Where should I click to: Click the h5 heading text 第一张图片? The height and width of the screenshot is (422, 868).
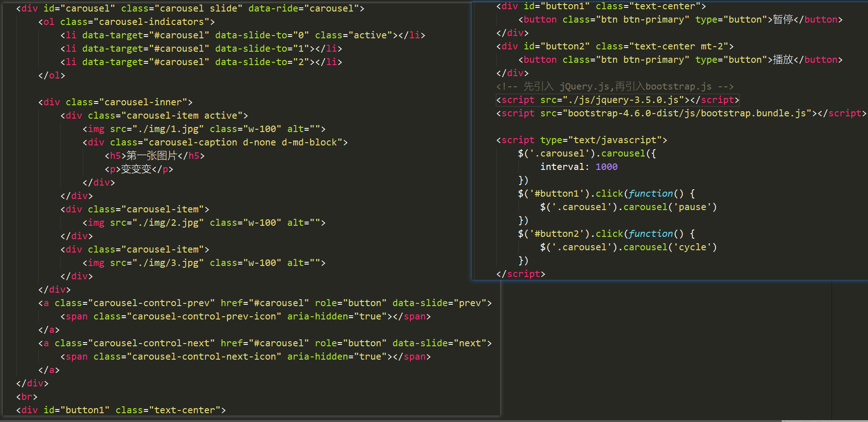[152, 156]
